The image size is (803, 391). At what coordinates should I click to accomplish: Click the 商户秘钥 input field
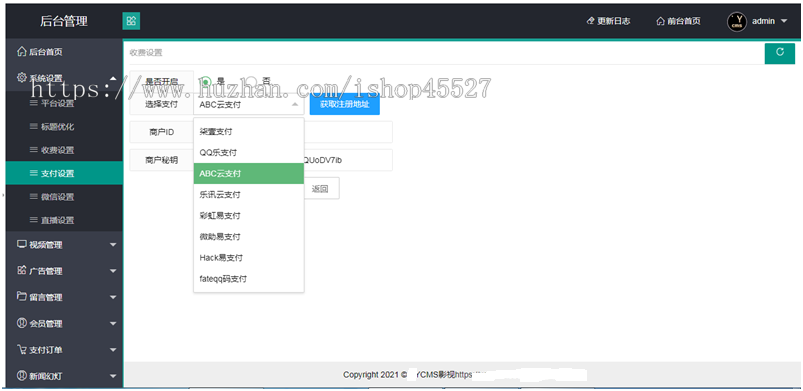[293, 160]
